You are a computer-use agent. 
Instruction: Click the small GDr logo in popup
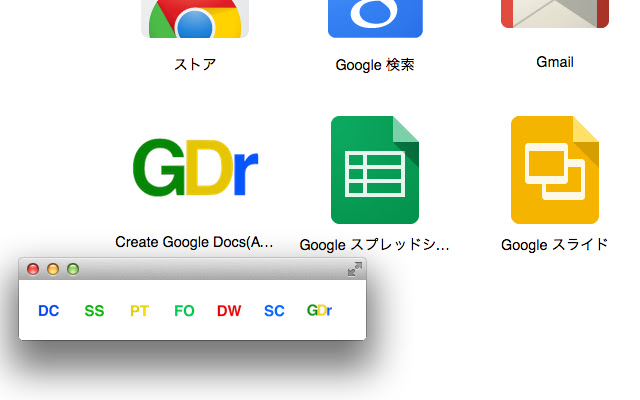[319, 311]
